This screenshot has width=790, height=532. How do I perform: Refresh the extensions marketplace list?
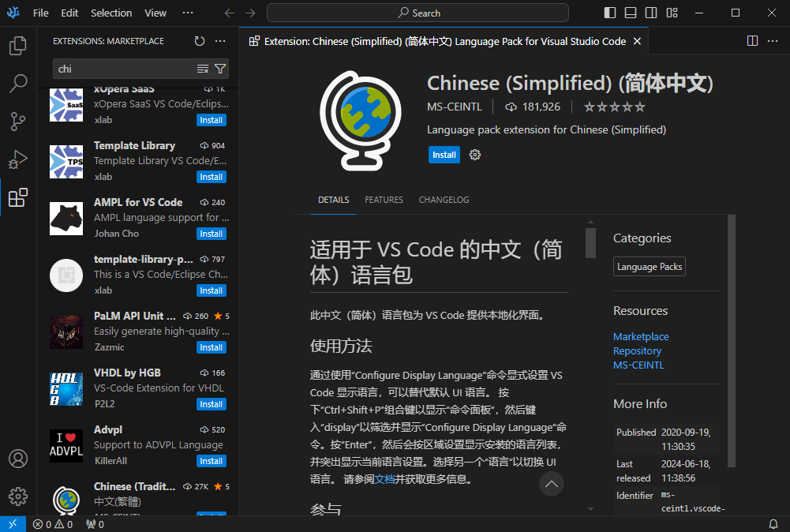pos(200,41)
